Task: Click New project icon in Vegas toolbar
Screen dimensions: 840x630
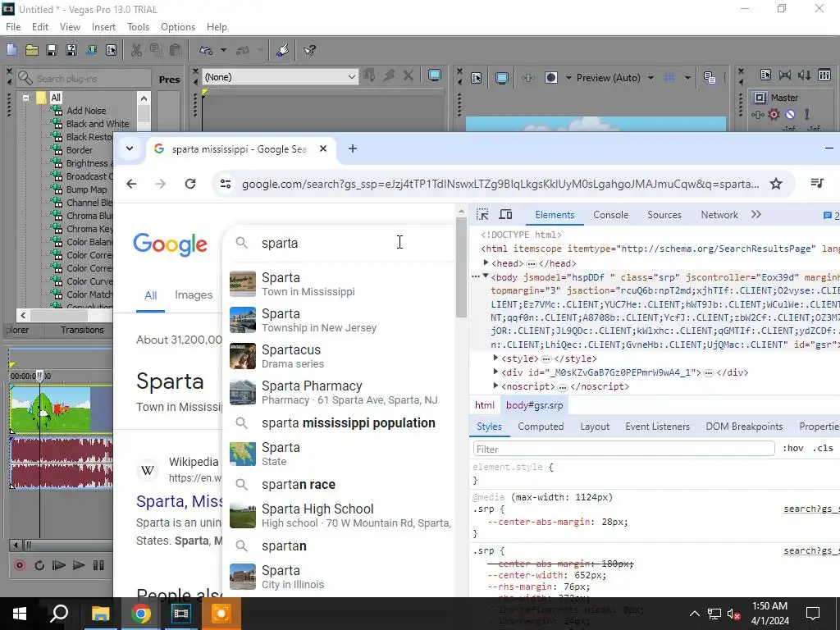Action: point(11,50)
